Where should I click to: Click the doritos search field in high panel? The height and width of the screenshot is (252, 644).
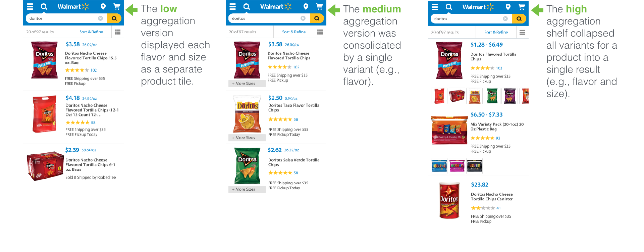466,19
